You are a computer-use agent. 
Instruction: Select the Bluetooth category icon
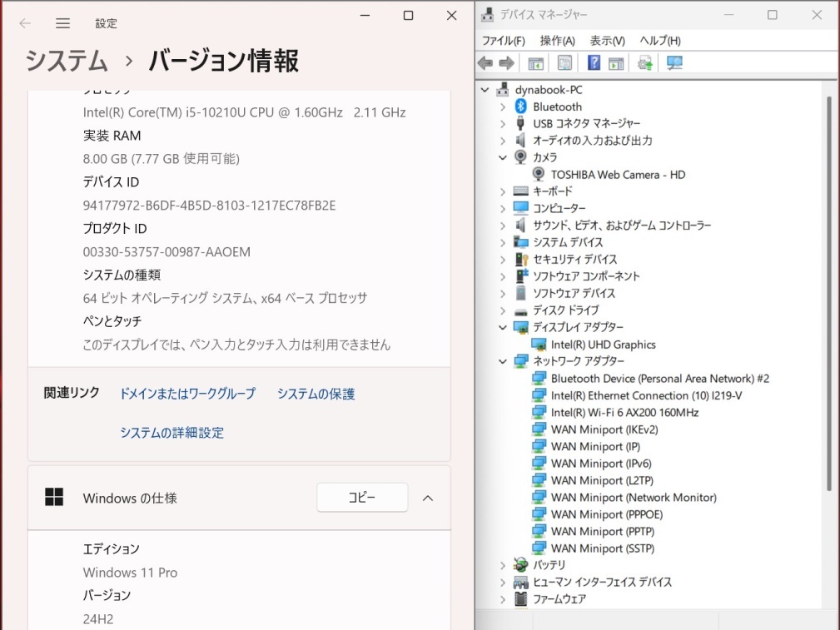[x=520, y=106]
